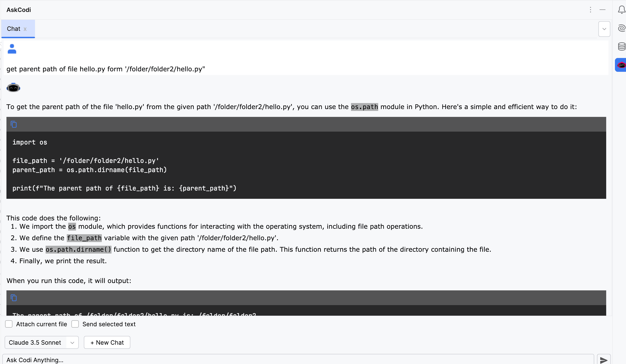Expand the tabs list dropdown chevron
The width and height of the screenshot is (626, 364).
604,29
